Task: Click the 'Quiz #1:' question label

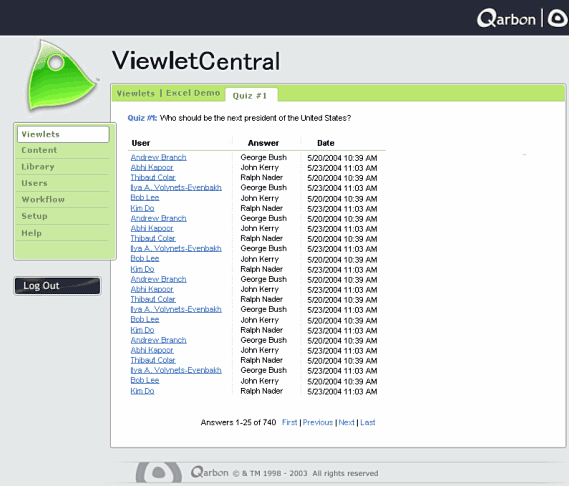Action: pyautogui.click(x=142, y=118)
